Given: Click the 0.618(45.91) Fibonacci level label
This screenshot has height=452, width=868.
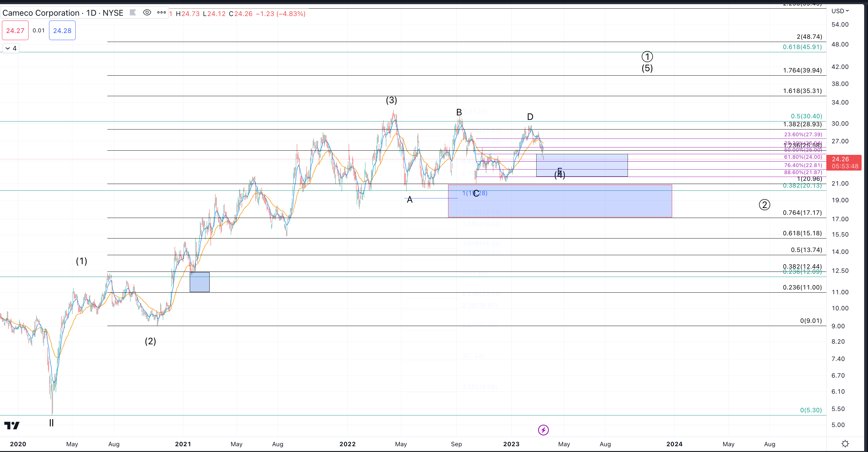Looking at the screenshot, I should (x=802, y=47).
